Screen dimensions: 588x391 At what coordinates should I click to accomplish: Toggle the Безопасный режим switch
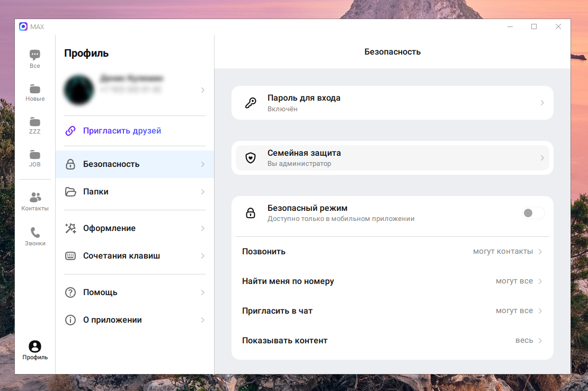tap(533, 213)
